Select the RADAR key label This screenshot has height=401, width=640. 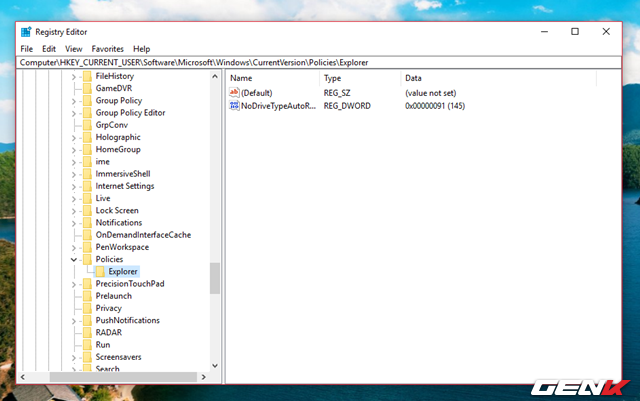(109, 333)
